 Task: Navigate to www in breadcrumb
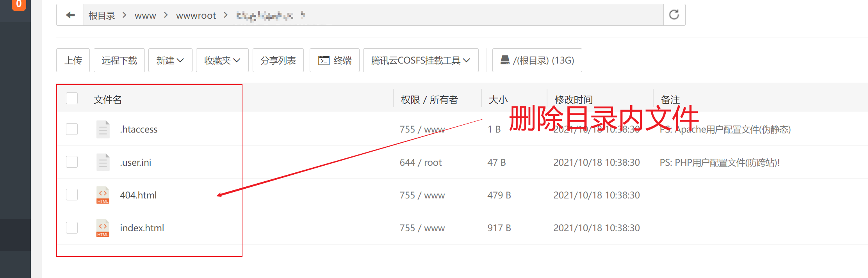(x=145, y=16)
